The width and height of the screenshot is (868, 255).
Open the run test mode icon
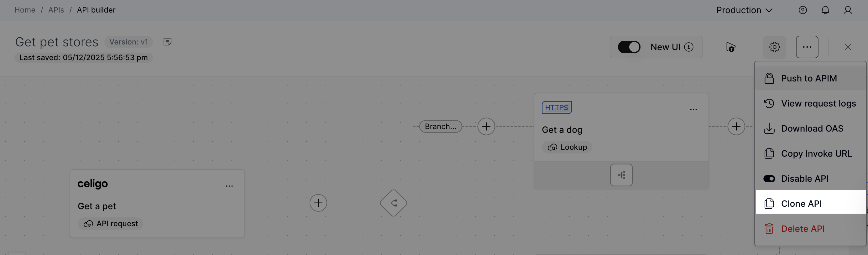730,47
